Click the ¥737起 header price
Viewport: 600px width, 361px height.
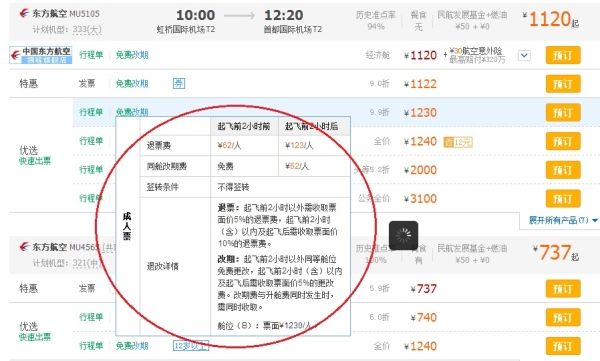coord(556,253)
